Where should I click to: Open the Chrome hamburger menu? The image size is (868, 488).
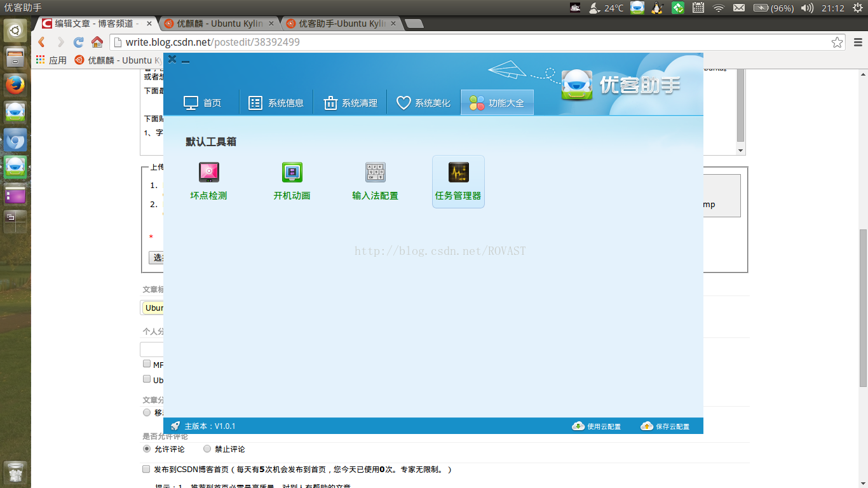[857, 42]
